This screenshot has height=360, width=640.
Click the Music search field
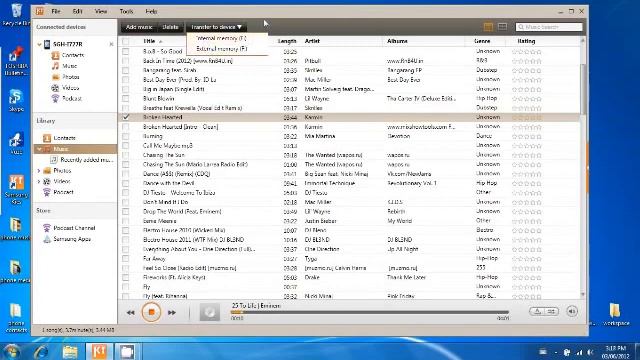549,27
